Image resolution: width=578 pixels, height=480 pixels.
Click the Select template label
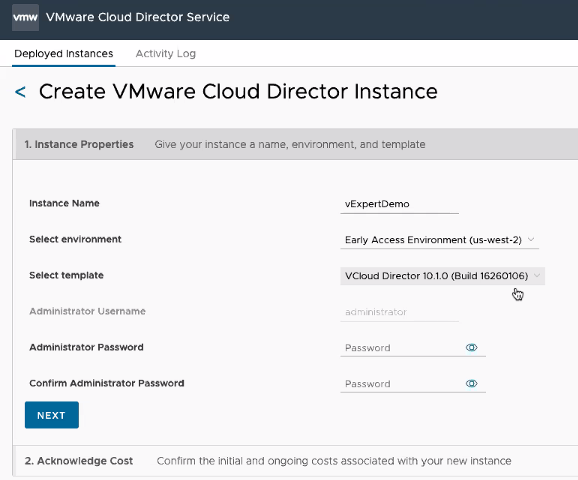coord(66,275)
